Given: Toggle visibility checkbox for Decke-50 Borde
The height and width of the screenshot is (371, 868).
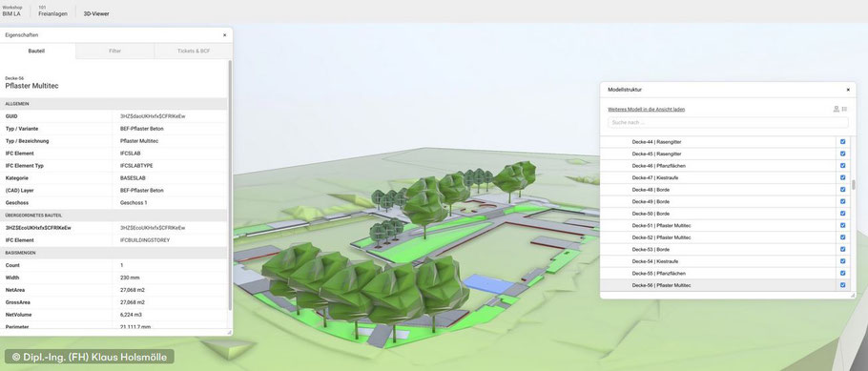Looking at the screenshot, I should click(842, 214).
